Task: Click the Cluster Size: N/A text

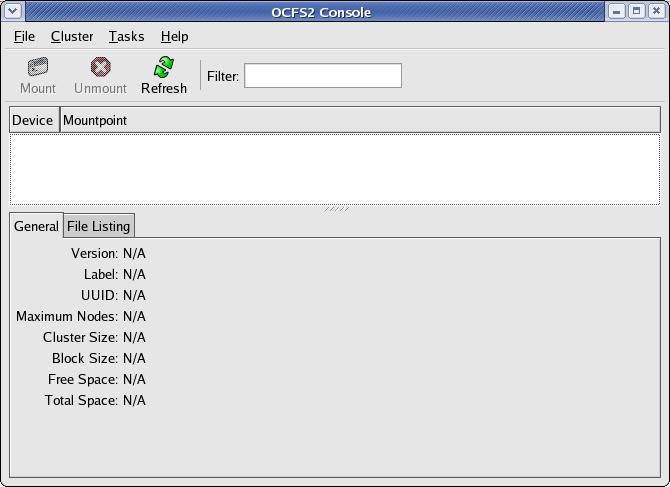Action: tap(94, 337)
